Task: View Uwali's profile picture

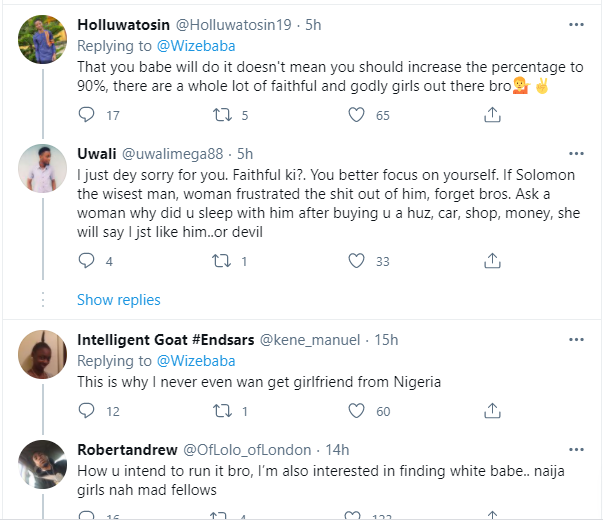Action: [x=43, y=172]
